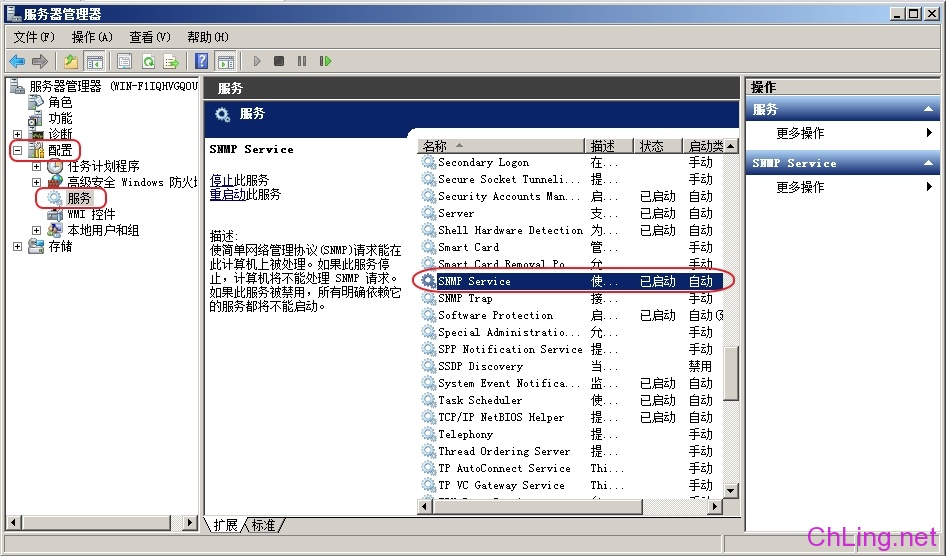The width and height of the screenshot is (946, 556).
Task: Click the Export list toolbar icon
Action: point(171,61)
